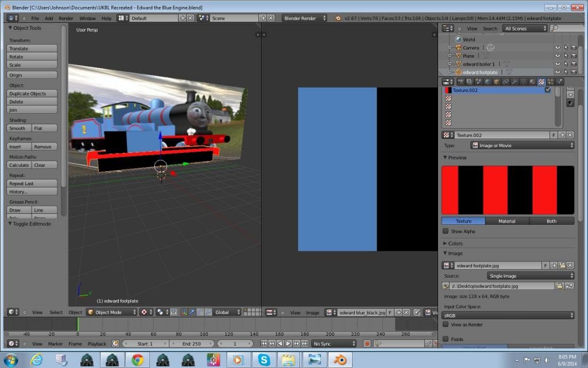The width and height of the screenshot is (588, 368).
Task: Open the Object Mode dropdown
Action: [111, 312]
